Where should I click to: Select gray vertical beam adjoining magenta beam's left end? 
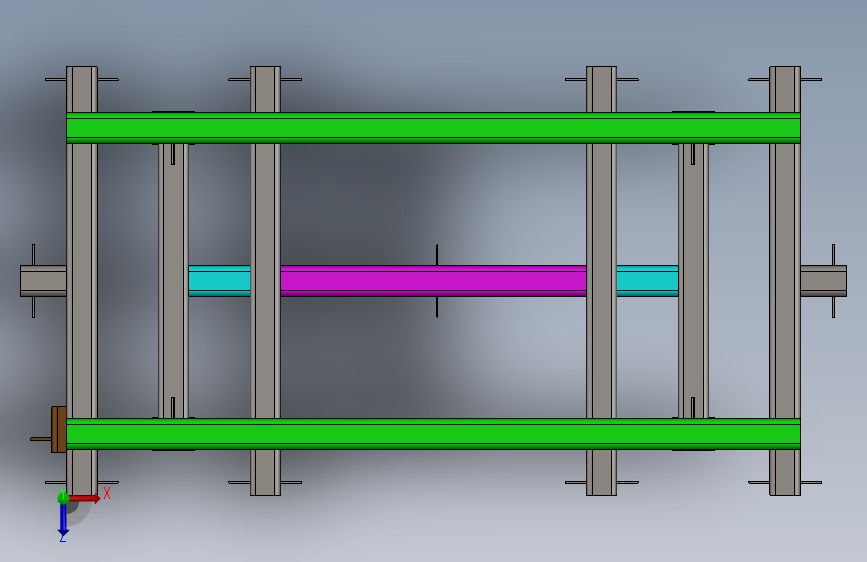(265, 281)
